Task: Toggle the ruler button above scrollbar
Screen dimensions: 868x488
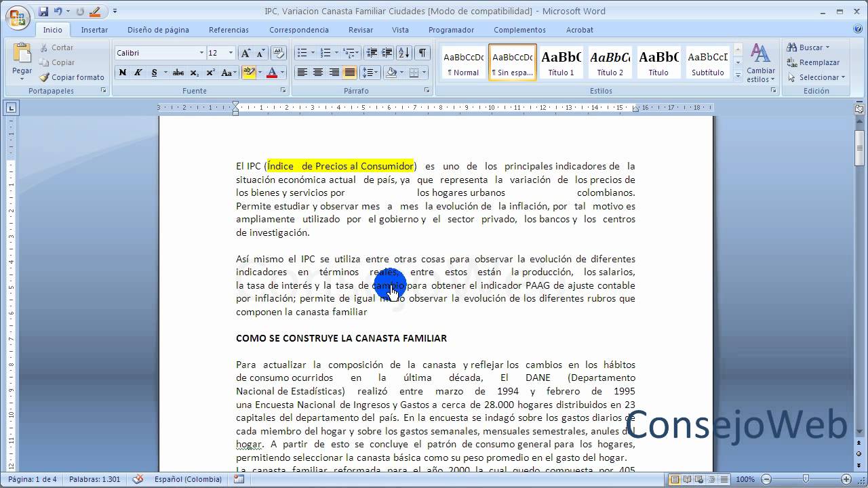Action: pyautogui.click(x=859, y=108)
